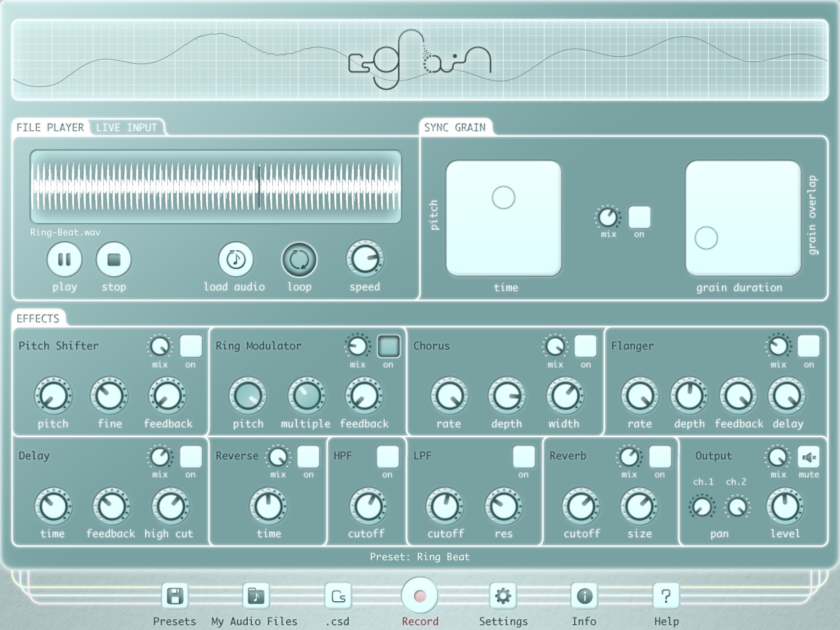This screenshot has width=840, height=630.
Task: Switch to the LIVE INPUT tab
Action: [126, 128]
